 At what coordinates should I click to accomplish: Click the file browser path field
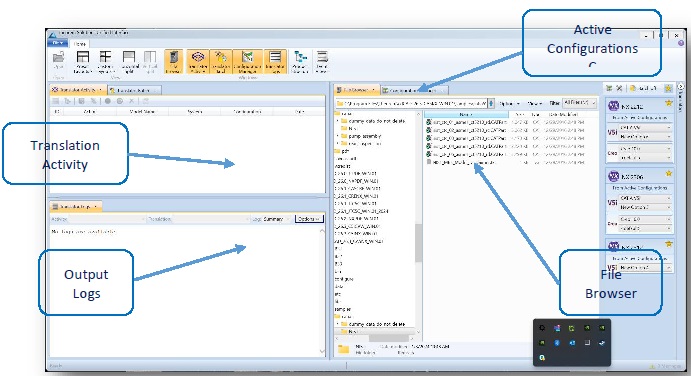coord(412,104)
